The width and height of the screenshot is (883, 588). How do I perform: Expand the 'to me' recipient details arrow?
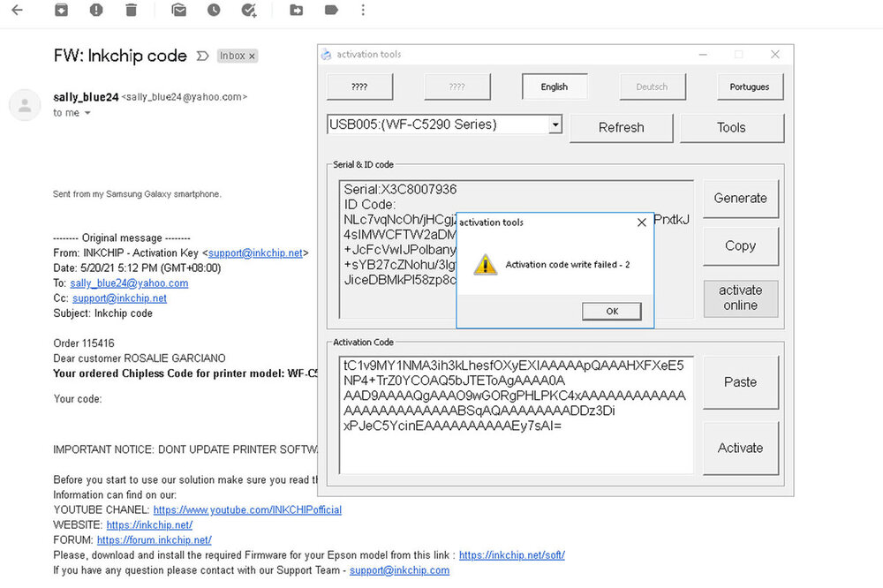(87, 114)
